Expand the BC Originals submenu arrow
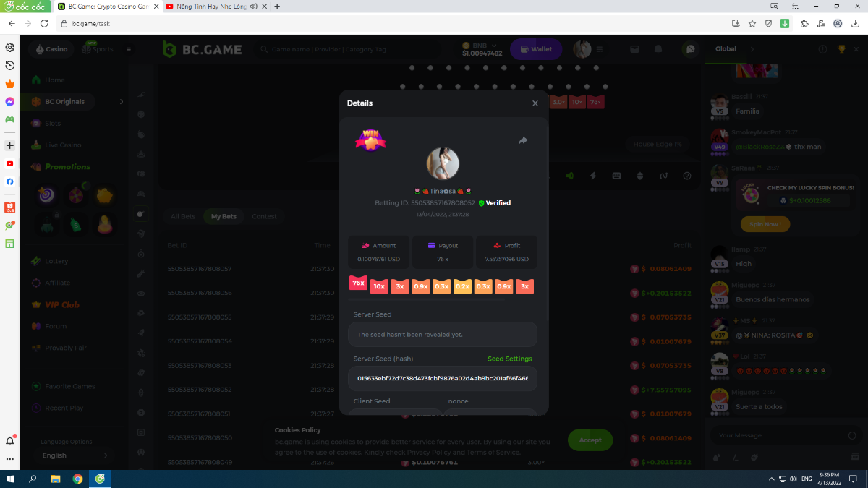Image resolution: width=868 pixels, height=488 pixels. (121, 102)
